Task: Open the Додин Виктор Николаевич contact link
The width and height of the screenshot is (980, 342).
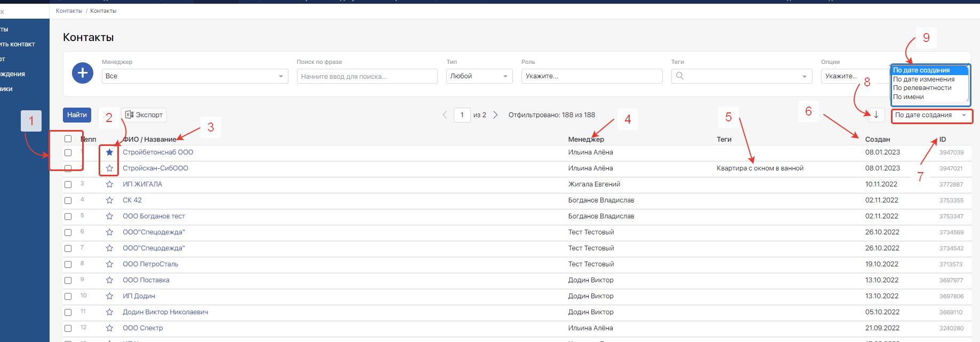Action: [165, 312]
